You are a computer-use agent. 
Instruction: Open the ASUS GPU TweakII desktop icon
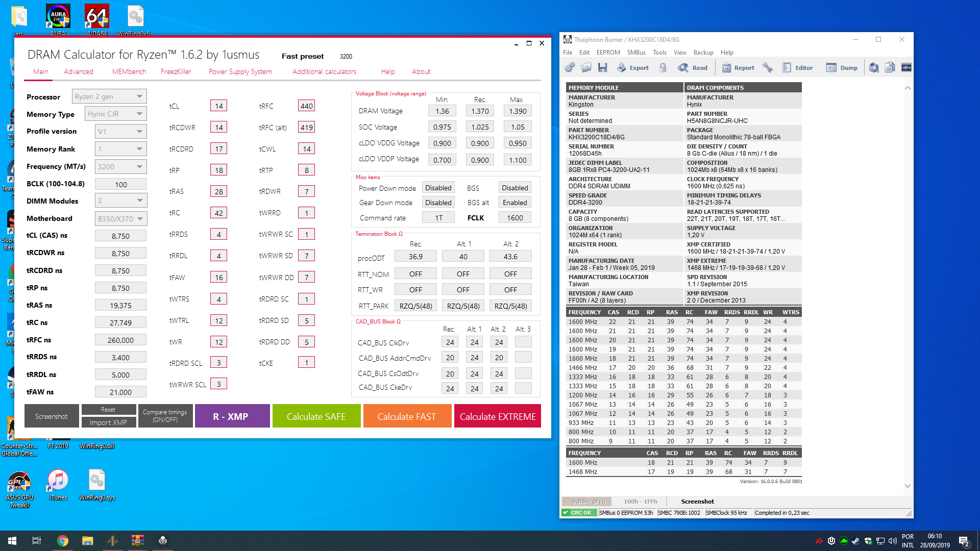tap(19, 489)
